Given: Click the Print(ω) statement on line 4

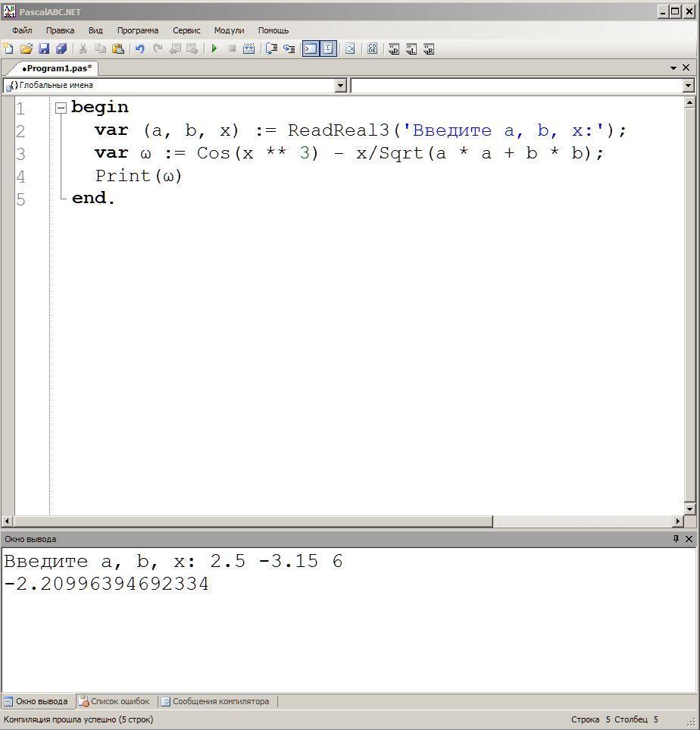Looking at the screenshot, I should (139, 176).
